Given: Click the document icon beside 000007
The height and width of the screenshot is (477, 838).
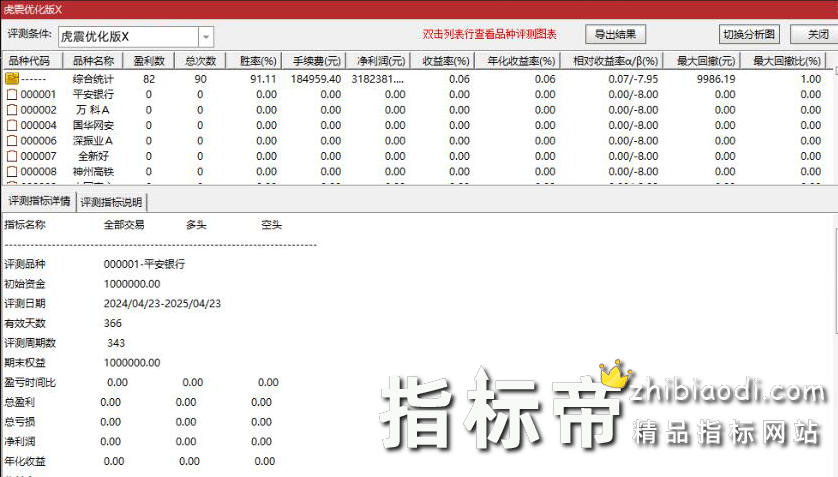Looking at the screenshot, I should click(12, 157).
